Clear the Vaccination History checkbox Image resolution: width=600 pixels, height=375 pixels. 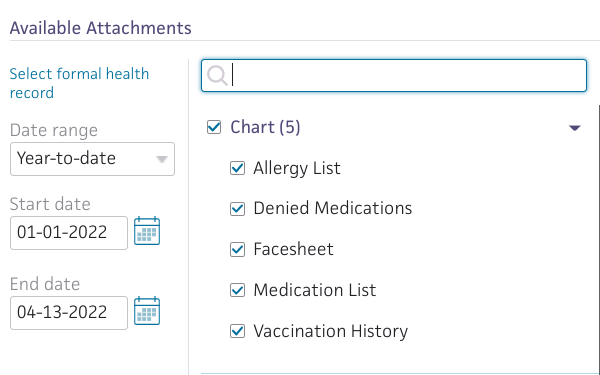(237, 331)
